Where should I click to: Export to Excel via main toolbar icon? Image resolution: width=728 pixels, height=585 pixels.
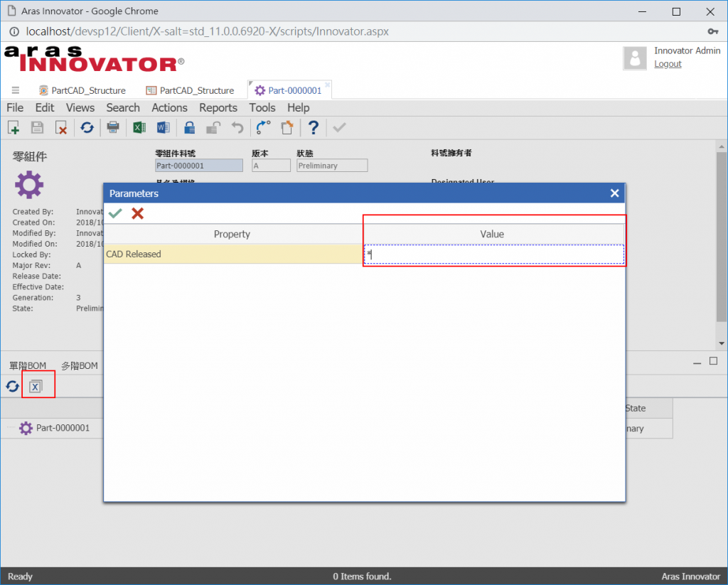click(x=139, y=127)
